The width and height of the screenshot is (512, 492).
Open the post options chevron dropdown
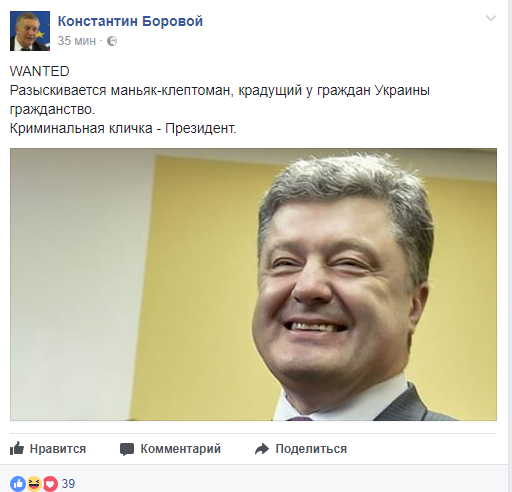point(491,18)
